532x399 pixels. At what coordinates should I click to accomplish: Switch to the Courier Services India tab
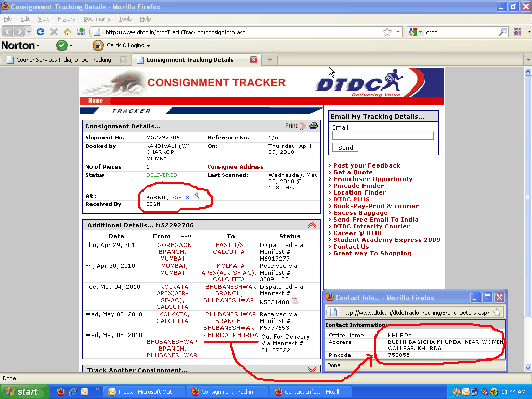click(x=62, y=59)
